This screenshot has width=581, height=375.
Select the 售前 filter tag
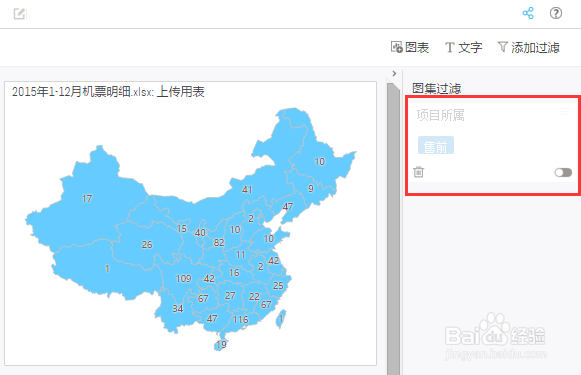click(x=436, y=145)
